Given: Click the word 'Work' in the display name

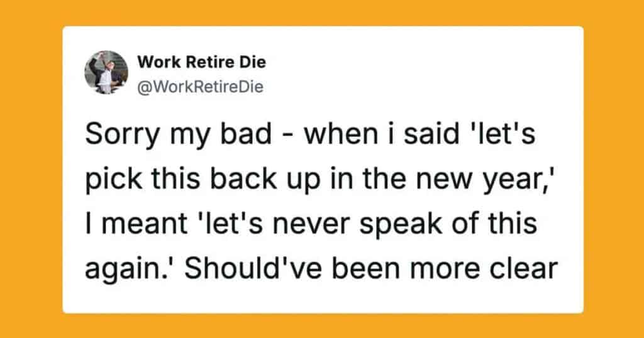Looking at the screenshot, I should point(155,62).
